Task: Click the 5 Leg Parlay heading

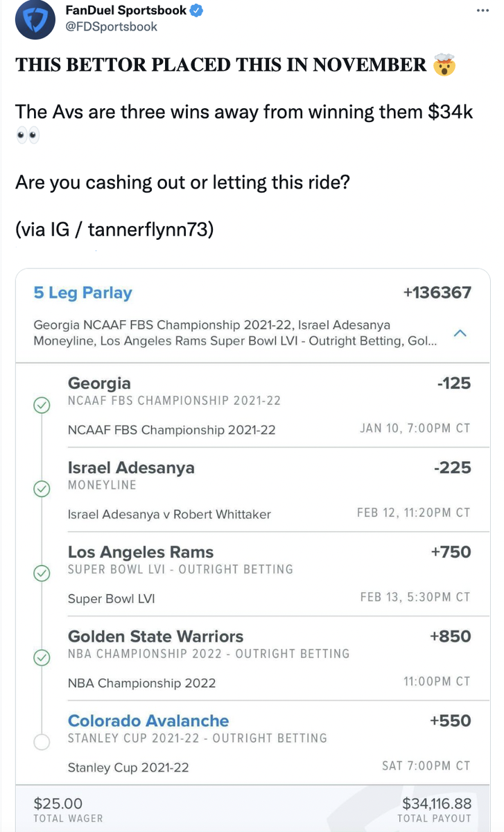Action: coord(82,293)
